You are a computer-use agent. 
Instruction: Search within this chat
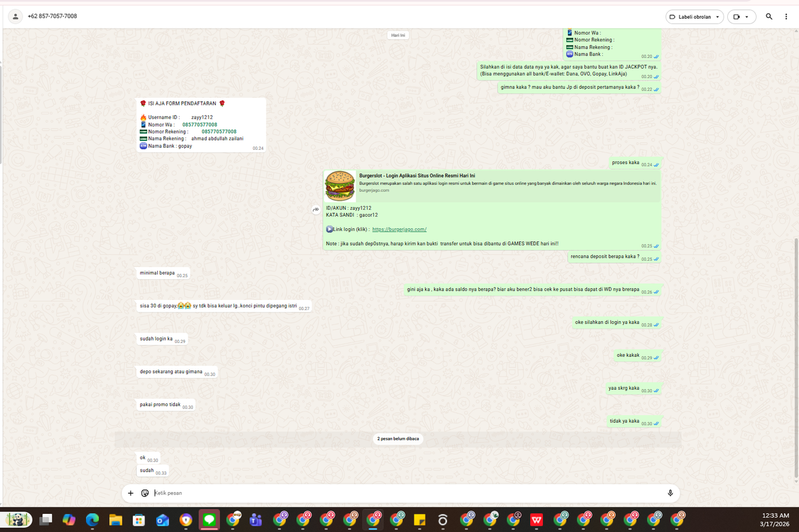coord(769,17)
